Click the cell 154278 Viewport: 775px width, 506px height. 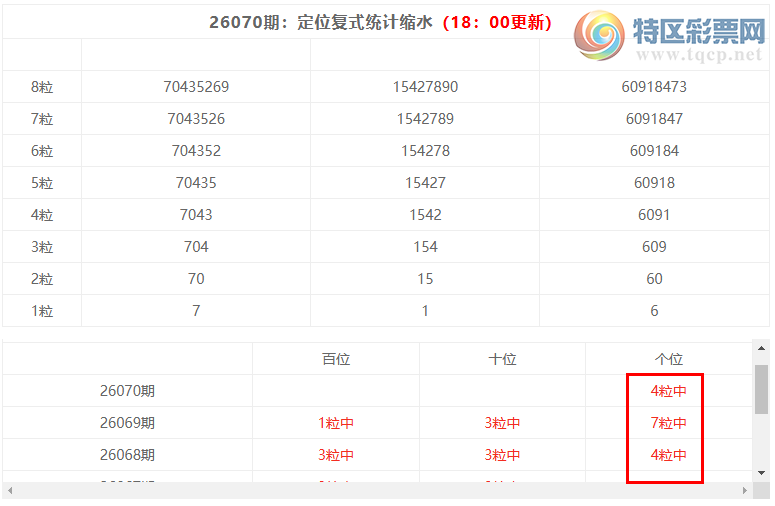(x=425, y=151)
